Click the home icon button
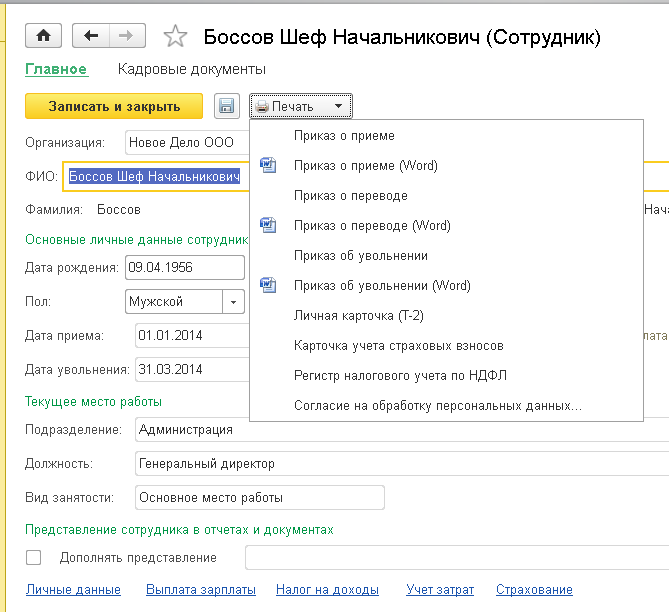 tap(43, 36)
